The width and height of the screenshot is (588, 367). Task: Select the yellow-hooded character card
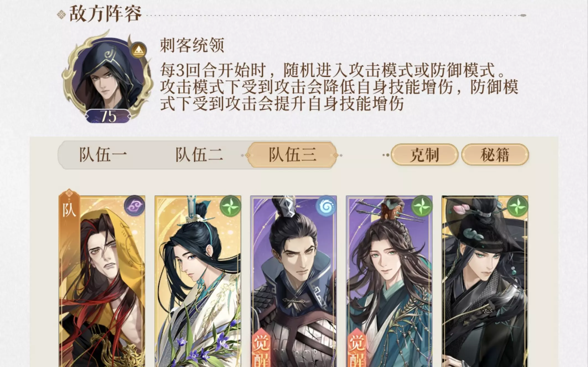click(102, 281)
